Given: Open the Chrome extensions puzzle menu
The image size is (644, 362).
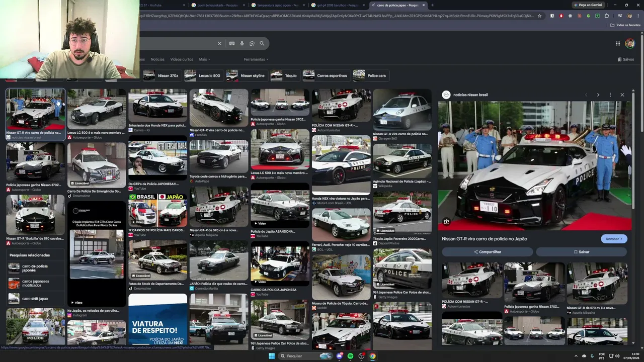Looking at the screenshot, I should [606, 16].
